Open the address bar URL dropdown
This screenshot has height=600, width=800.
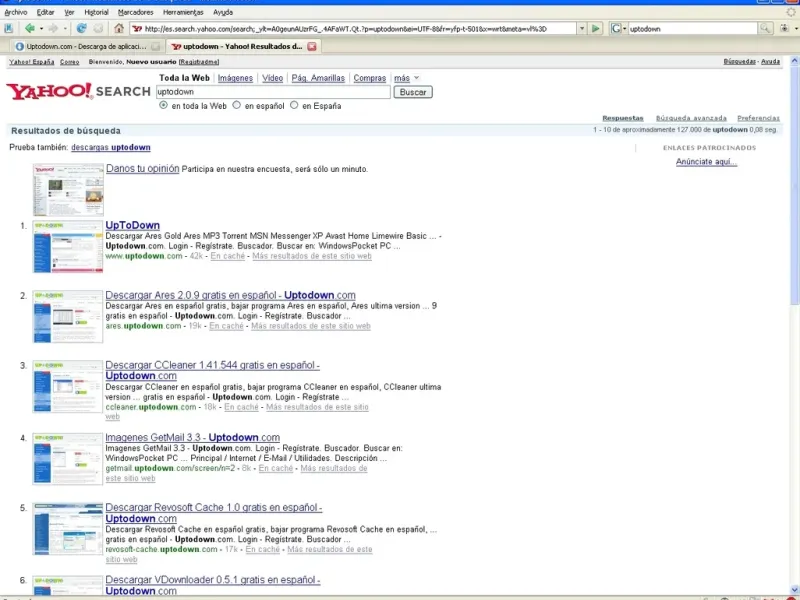pos(582,29)
